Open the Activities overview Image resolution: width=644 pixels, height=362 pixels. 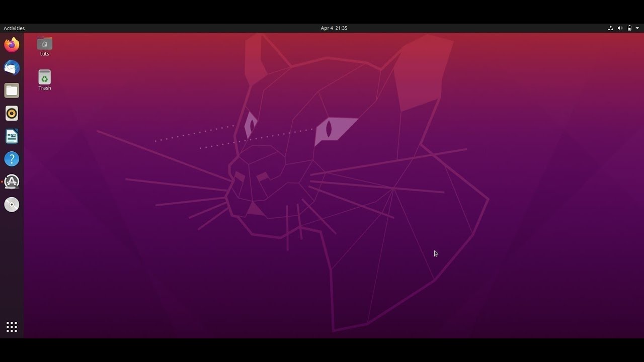click(14, 28)
